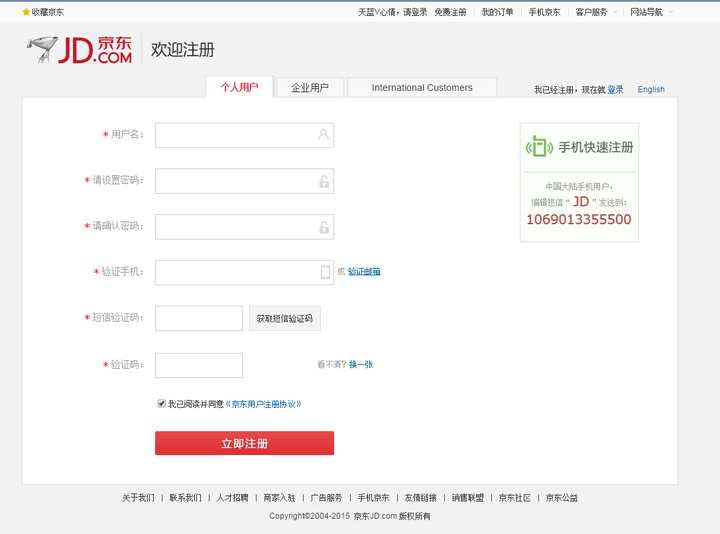Click the phone icon in 验证手机 field

tap(325, 272)
